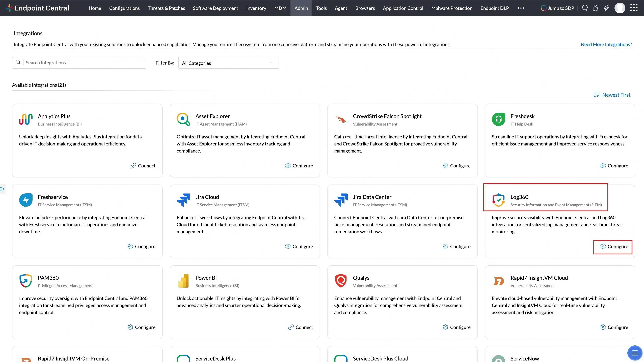Configure Jira Data Center integration

(x=457, y=246)
